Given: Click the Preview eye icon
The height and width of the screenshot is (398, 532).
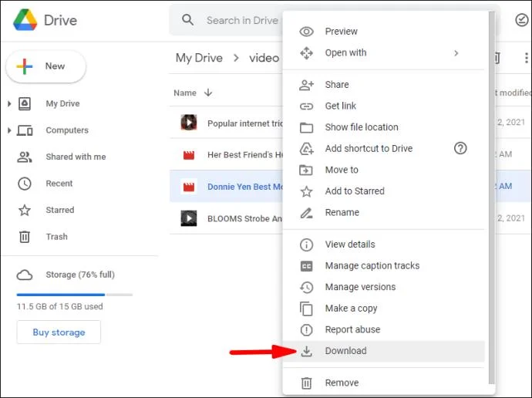Looking at the screenshot, I should click(x=306, y=32).
